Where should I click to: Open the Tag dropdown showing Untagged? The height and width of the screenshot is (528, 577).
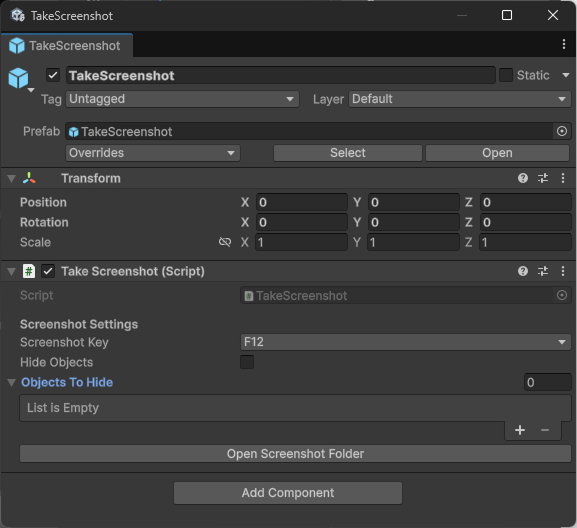183,99
